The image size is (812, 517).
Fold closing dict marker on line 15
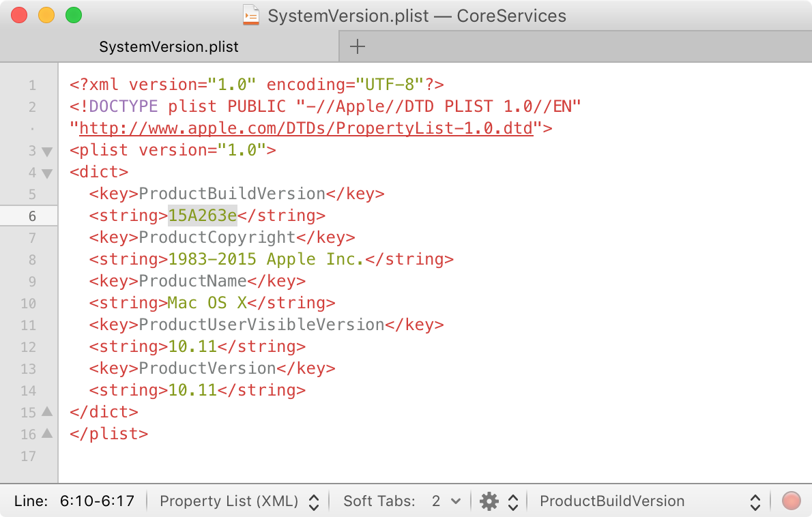click(47, 411)
